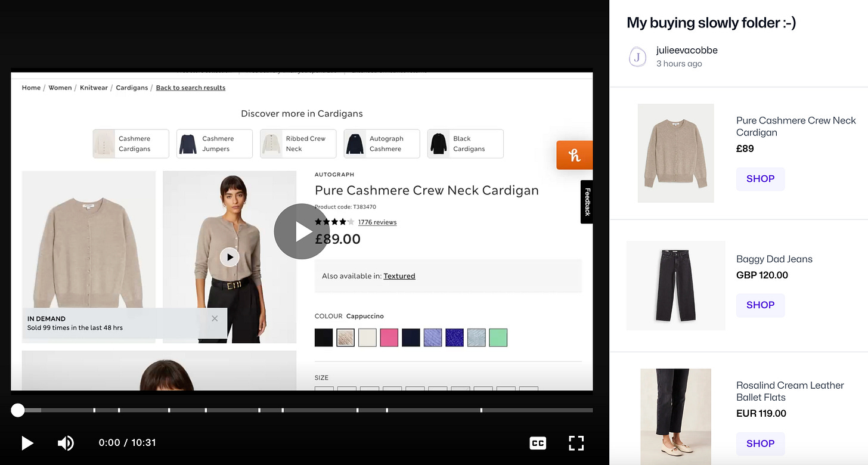Shop the Rosalind Cream Leather Ballet Flats
This screenshot has width=868, height=465.
coord(760,444)
